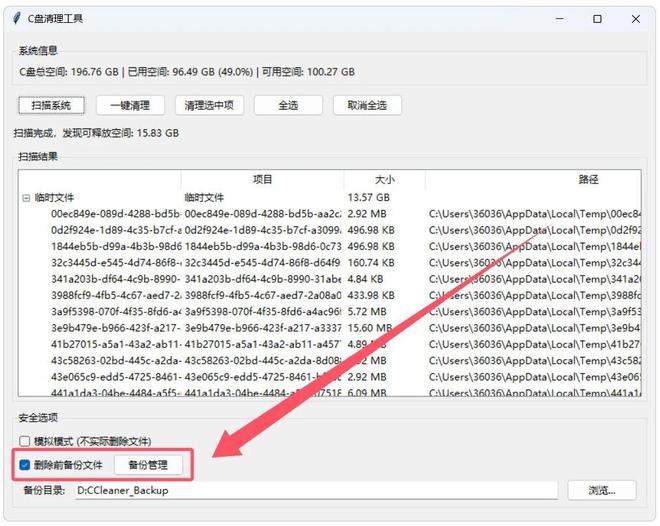Open 备份管理 backup manager

(x=148, y=465)
